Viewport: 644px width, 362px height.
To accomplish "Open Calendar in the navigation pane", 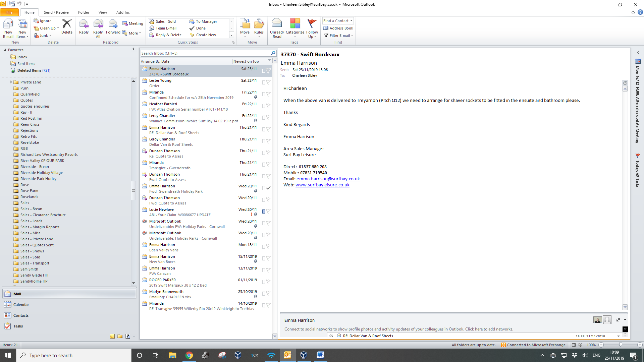I will pyautogui.click(x=21, y=305).
